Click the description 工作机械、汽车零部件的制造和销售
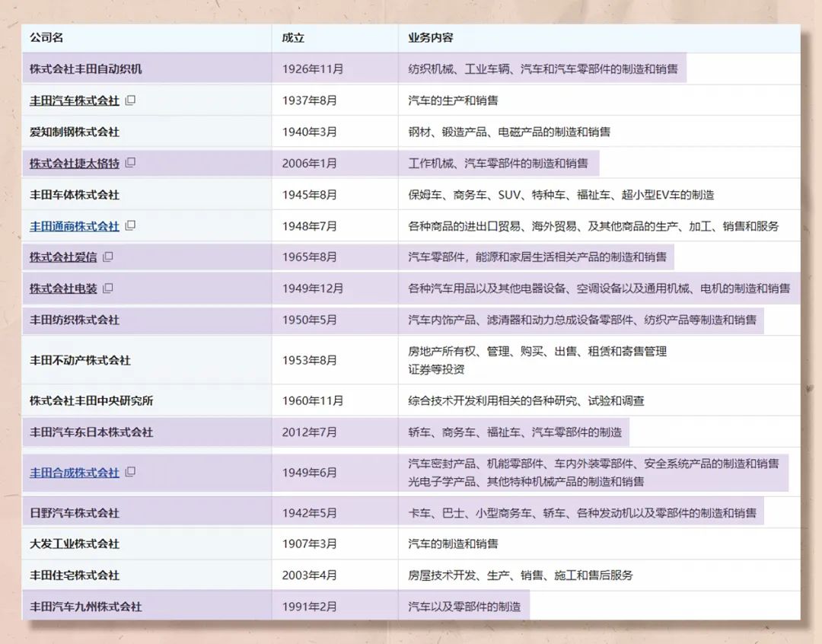 [498, 163]
